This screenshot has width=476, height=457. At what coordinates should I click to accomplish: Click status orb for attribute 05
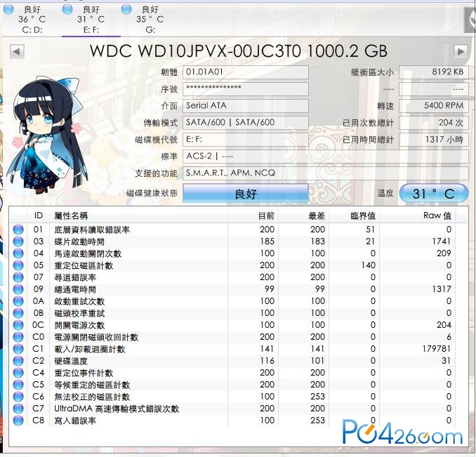[18, 265]
